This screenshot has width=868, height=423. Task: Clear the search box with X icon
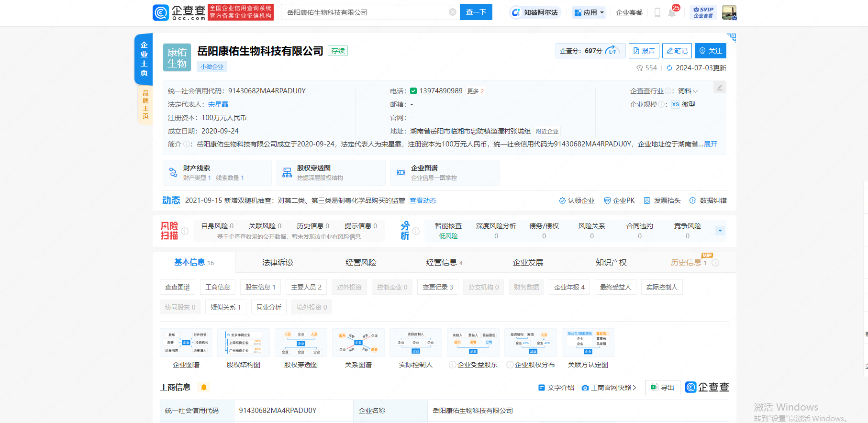pyautogui.click(x=452, y=12)
